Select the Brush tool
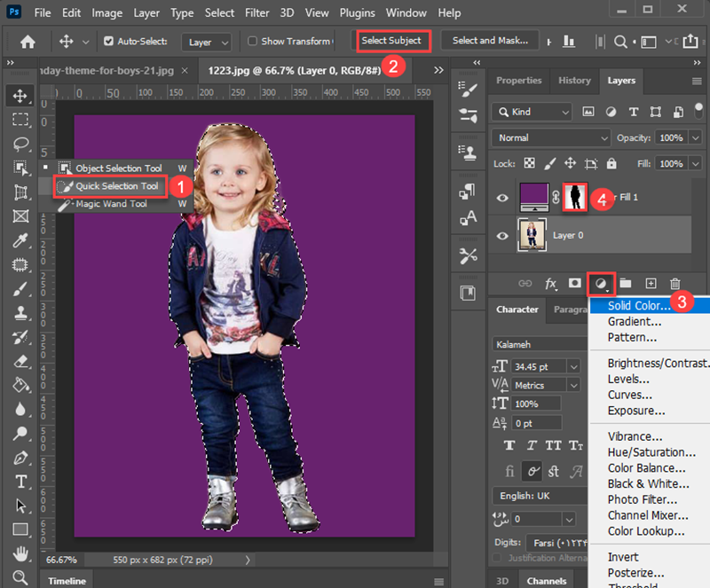Viewport: 710px width, 588px height. tap(20, 289)
